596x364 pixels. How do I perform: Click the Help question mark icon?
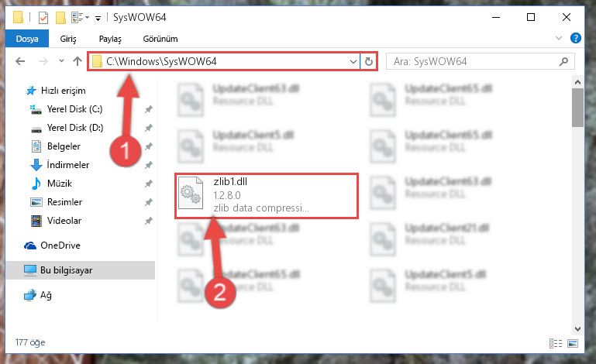576,38
